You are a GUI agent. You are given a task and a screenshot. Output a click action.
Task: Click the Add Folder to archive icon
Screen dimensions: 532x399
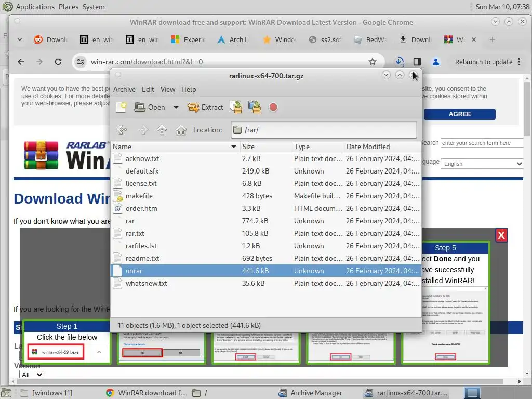[x=255, y=107]
